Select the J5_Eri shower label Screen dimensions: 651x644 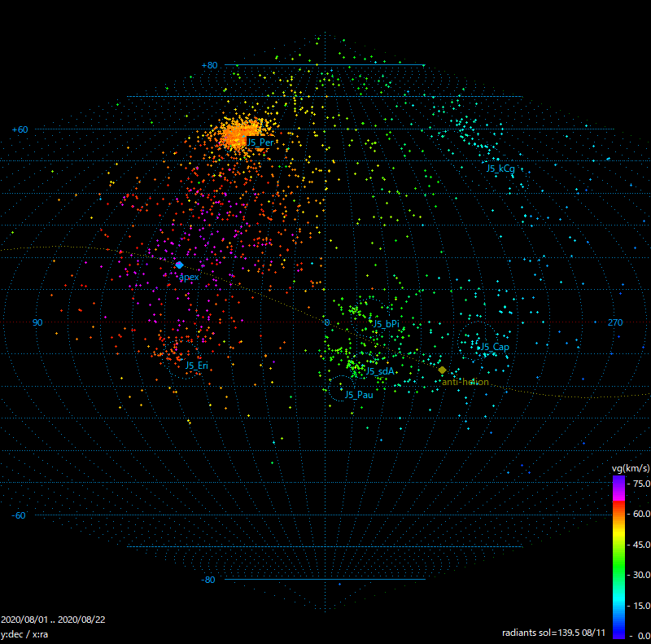point(196,366)
